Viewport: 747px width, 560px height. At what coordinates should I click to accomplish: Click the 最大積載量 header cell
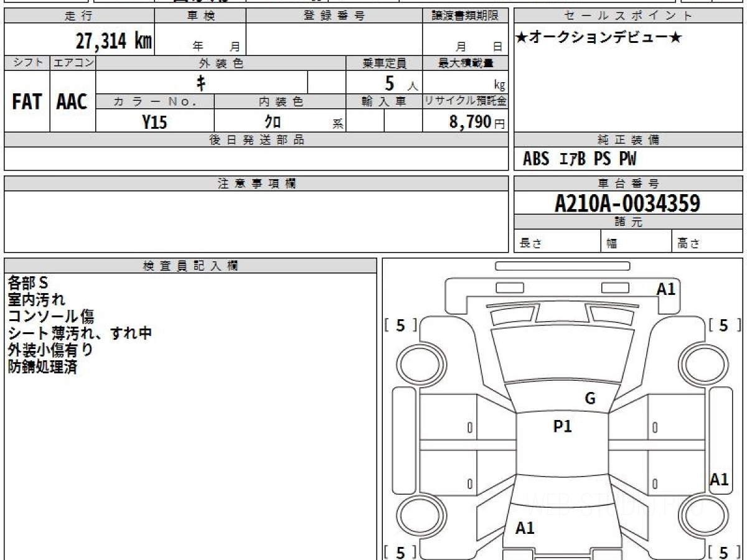pos(465,63)
